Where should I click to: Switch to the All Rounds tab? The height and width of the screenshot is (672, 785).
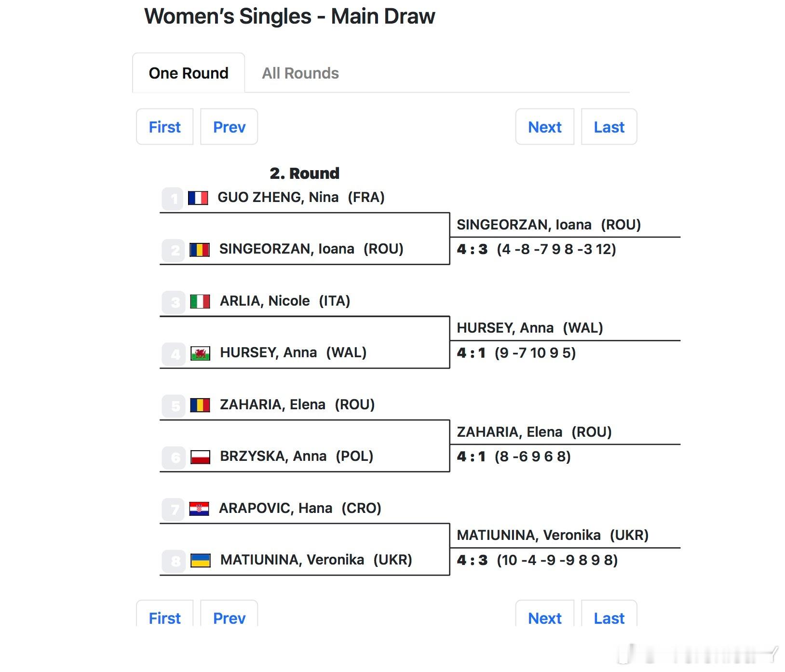[300, 73]
